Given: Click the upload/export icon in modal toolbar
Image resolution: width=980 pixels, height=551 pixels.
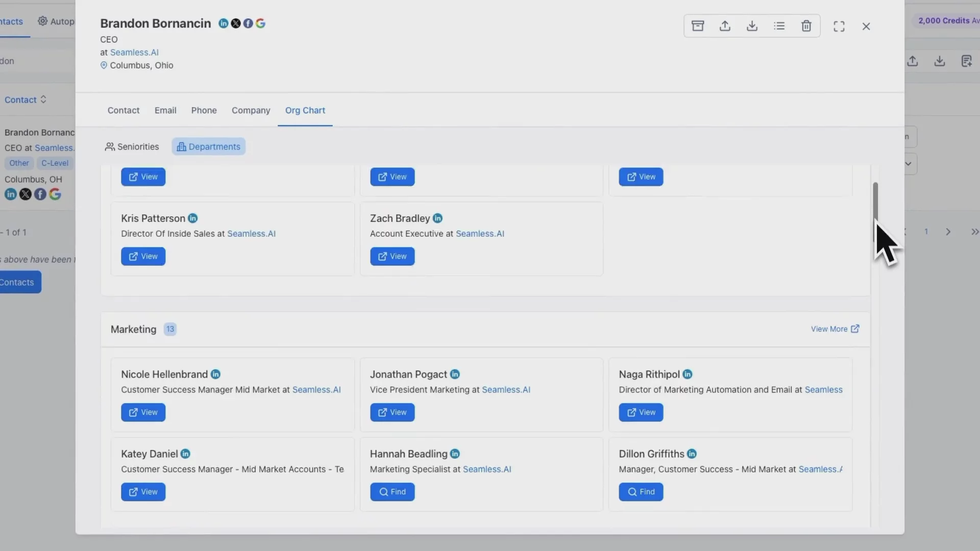Looking at the screenshot, I should [x=725, y=26].
